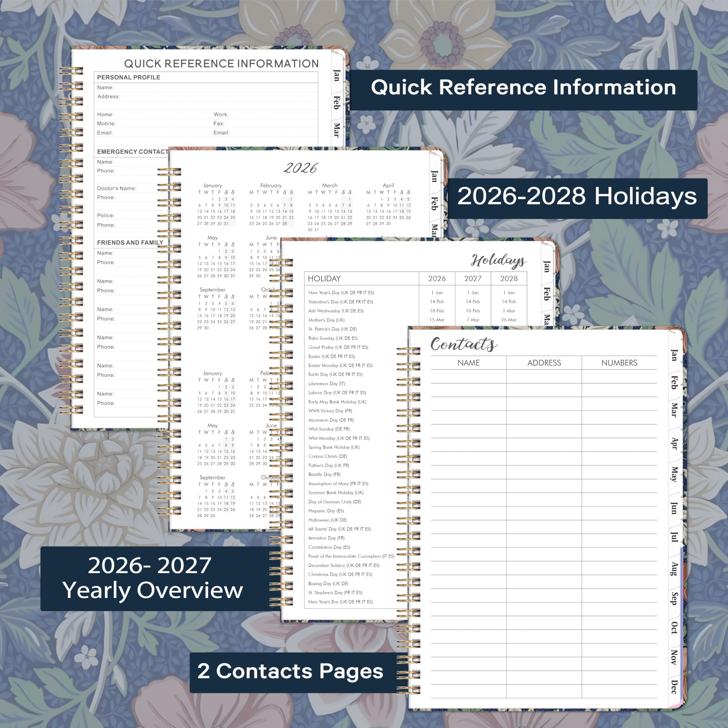Screen dimensions: 728x728
Task: Click the HOLIDAY table header cell
Action: (x=324, y=278)
